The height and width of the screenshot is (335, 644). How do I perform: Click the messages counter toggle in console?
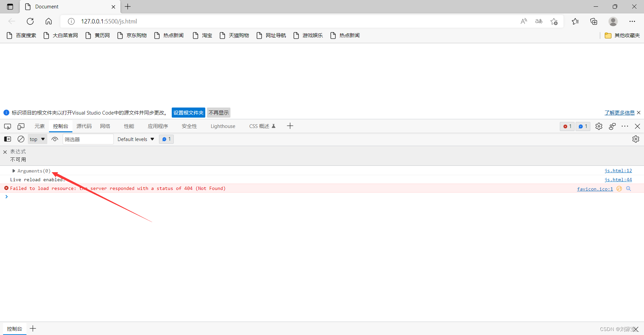pyautogui.click(x=166, y=139)
